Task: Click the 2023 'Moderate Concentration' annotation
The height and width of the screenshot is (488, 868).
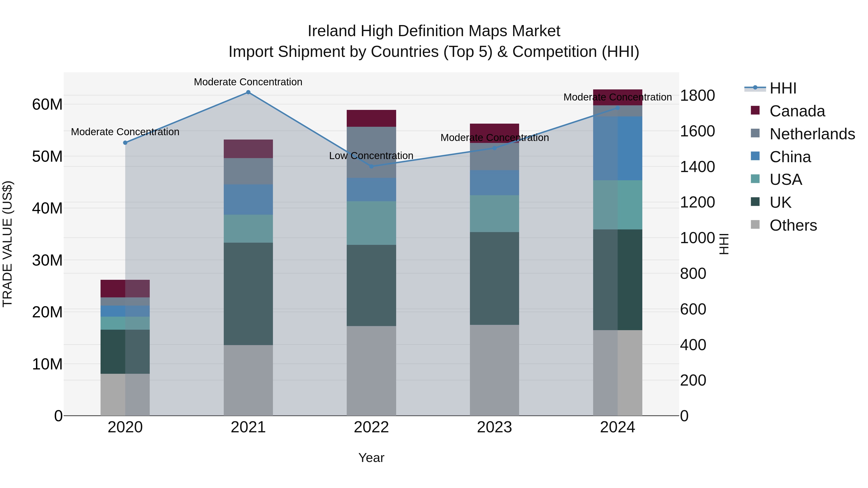Action: pyautogui.click(x=495, y=137)
